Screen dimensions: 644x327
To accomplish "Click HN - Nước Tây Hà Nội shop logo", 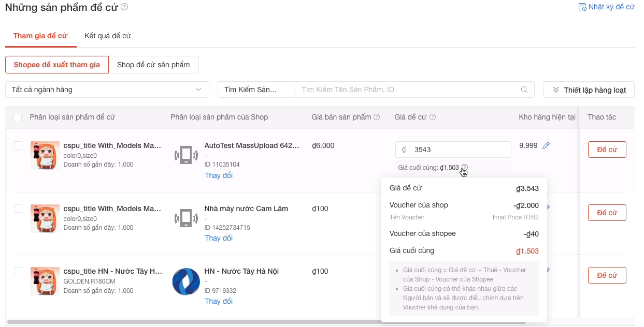I will tap(185, 281).
